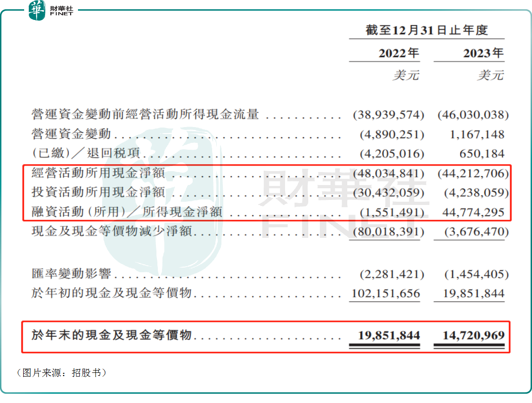The width and height of the screenshot is (532, 403).
Task: Click the large center FINET watermark
Action: pyautogui.click(x=342, y=204)
